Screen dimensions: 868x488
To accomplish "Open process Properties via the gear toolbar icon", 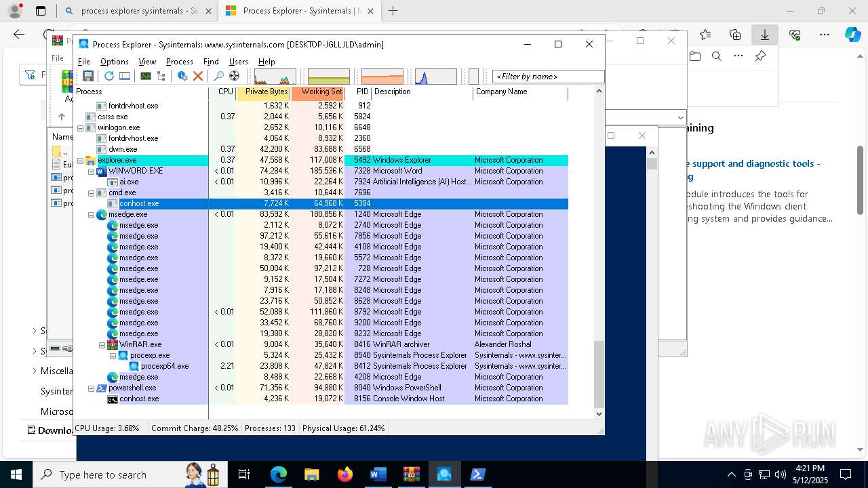I will (x=182, y=76).
